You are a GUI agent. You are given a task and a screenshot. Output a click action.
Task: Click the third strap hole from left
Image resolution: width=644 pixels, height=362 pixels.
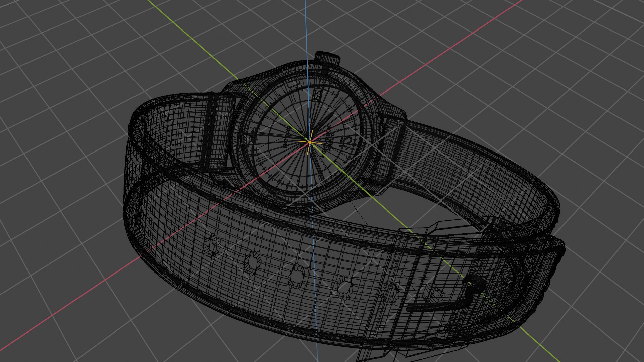point(297,277)
